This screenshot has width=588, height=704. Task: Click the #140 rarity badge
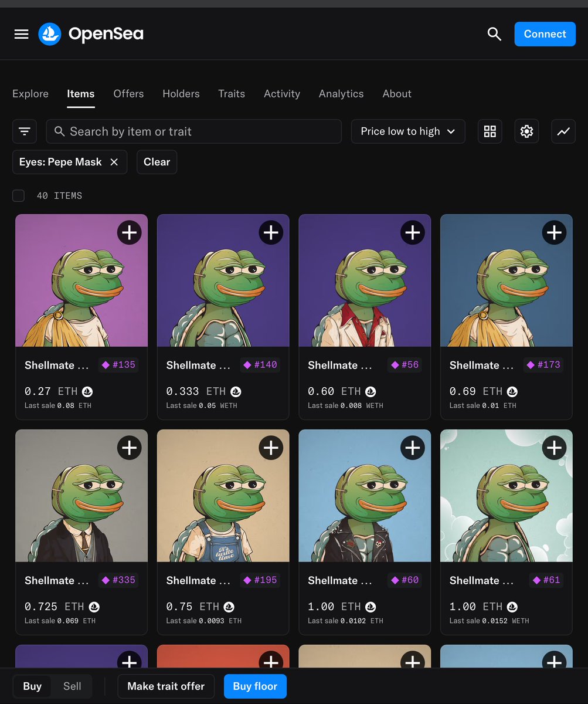tap(260, 365)
